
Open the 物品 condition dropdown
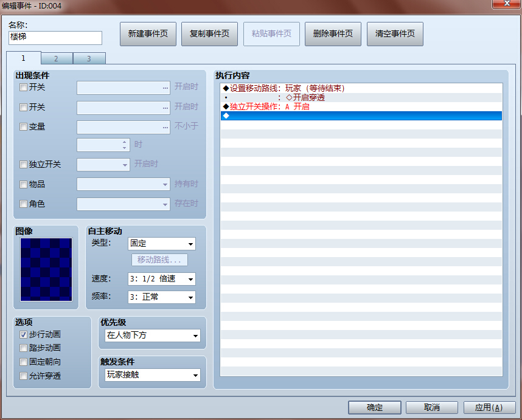123,184
